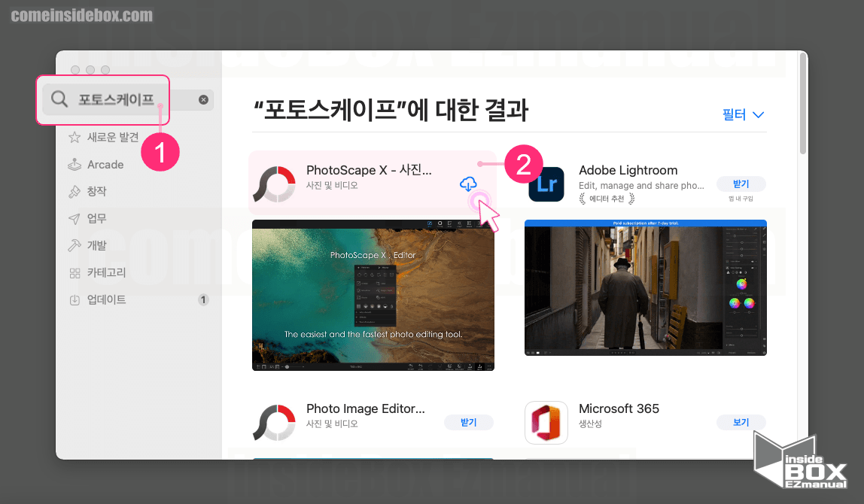Click the Edit, manage and share pho... description

coord(641,186)
